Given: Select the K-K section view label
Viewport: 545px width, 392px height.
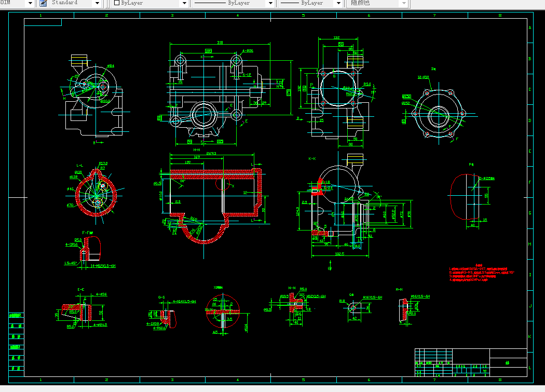Looking at the screenshot, I should tap(312, 158).
